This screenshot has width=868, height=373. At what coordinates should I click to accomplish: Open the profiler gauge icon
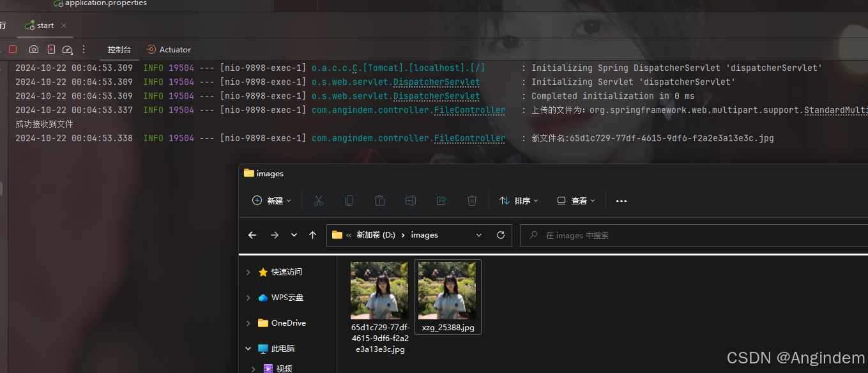click(67, 49)
